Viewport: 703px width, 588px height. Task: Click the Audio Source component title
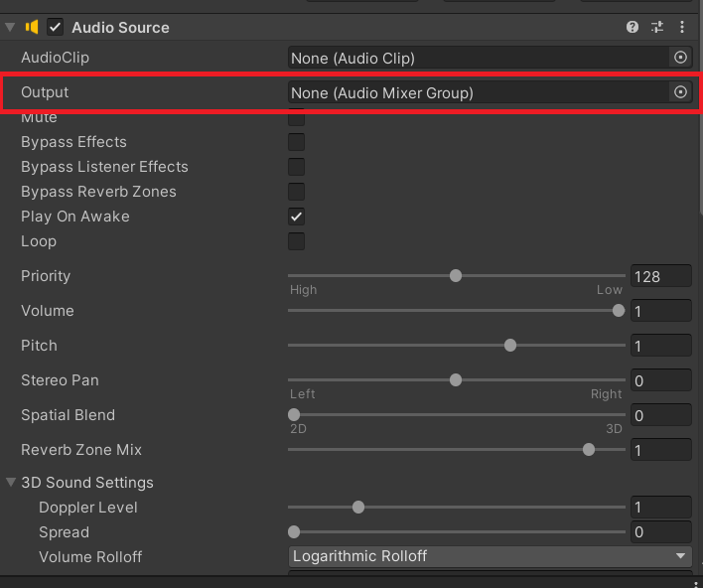coord(120,28)
